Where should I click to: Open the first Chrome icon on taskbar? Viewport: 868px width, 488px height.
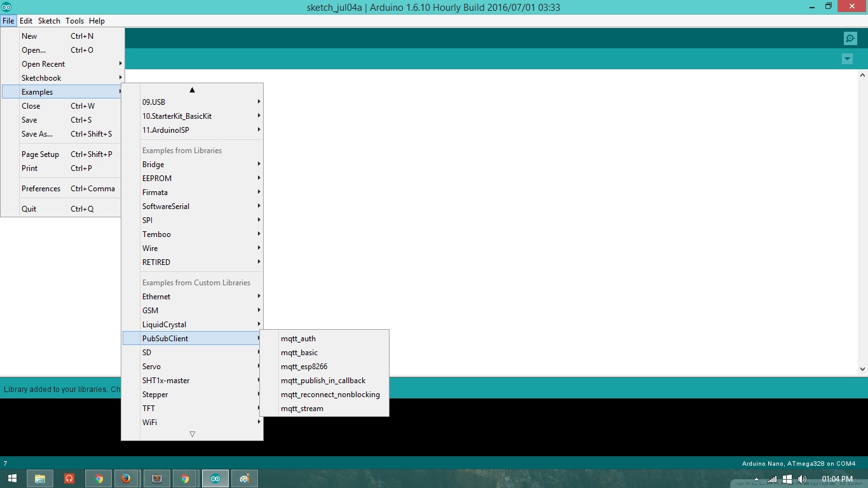(99, 478)
